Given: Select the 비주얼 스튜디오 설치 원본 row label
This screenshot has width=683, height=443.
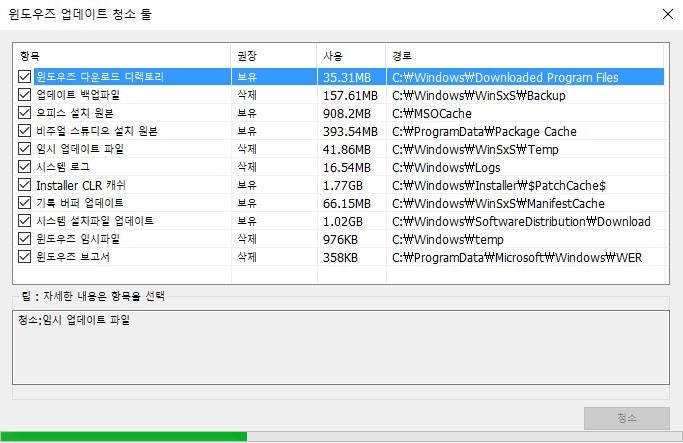Looking at the screenshot, I should 97,131.
